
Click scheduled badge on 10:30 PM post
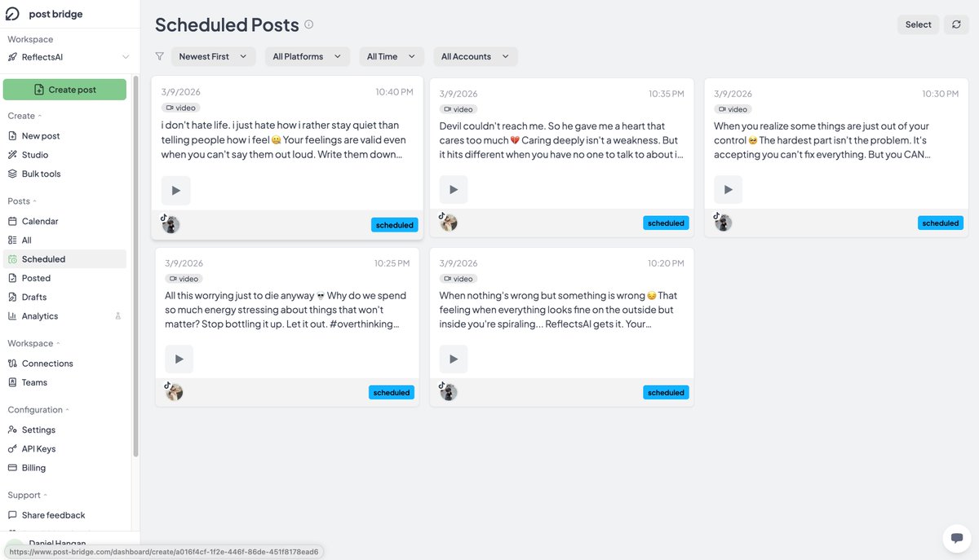pyautogui.click(x=941, y=223)
